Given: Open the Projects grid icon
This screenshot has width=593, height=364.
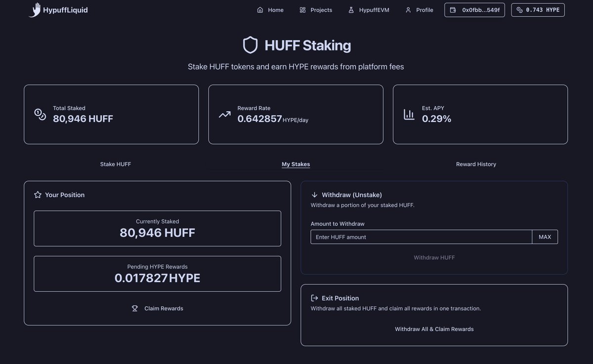Looking at the screenshot, I should point(301,9).
